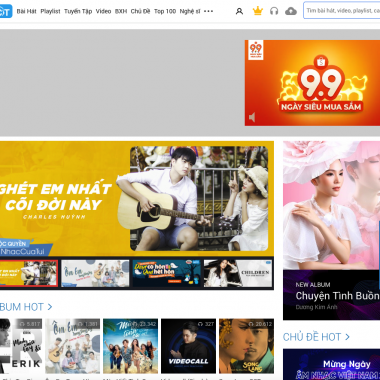Open the BXH menu item
Screen dimensions: 380x380
click(121, 11)
